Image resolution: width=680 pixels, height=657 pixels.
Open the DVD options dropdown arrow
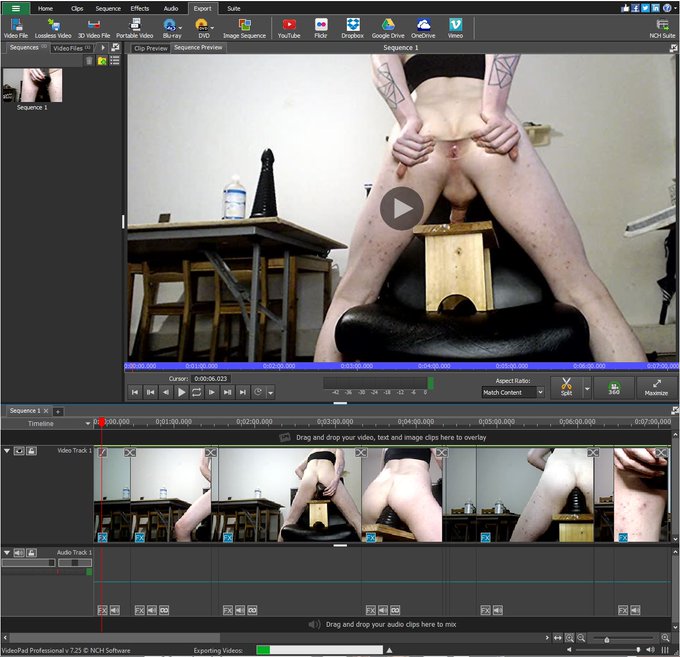tap(212, 28)
